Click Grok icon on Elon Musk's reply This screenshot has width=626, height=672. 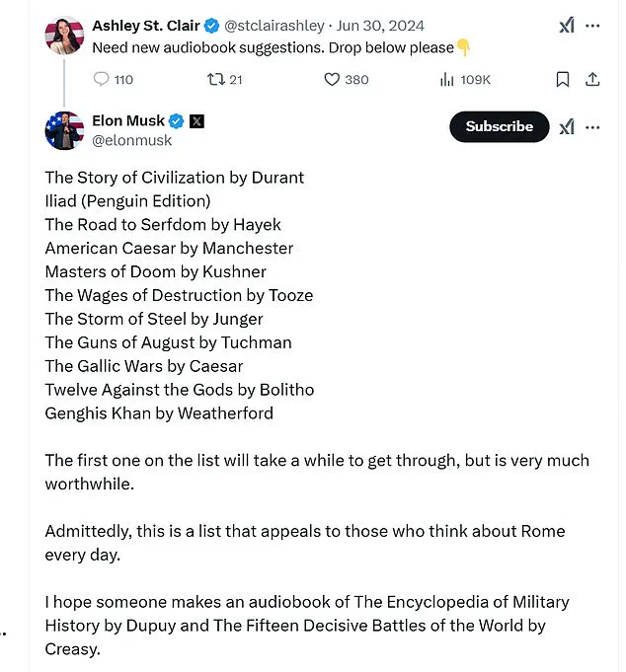[567, 126]
